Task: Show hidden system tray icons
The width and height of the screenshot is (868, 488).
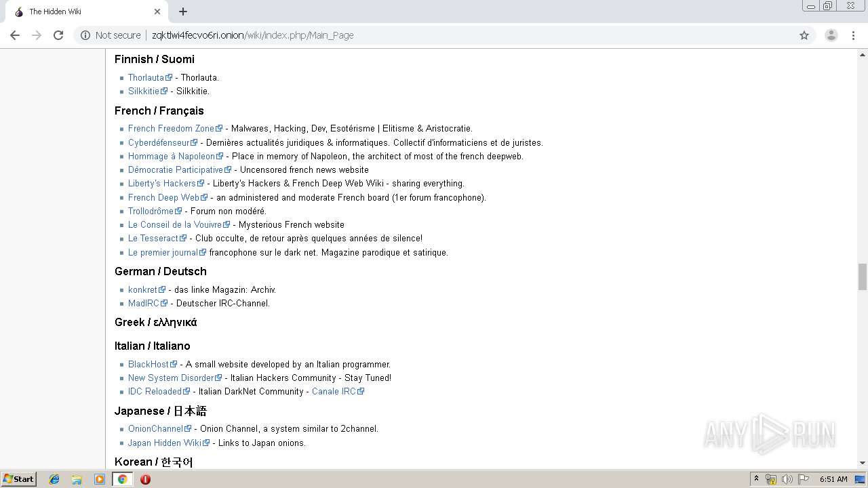Action: [756, 479]
